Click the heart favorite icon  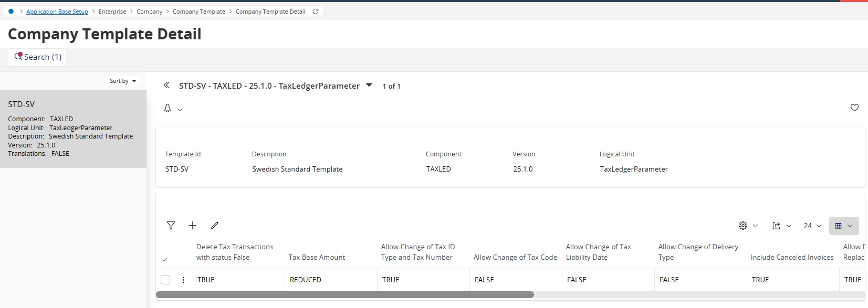point(854,108)
